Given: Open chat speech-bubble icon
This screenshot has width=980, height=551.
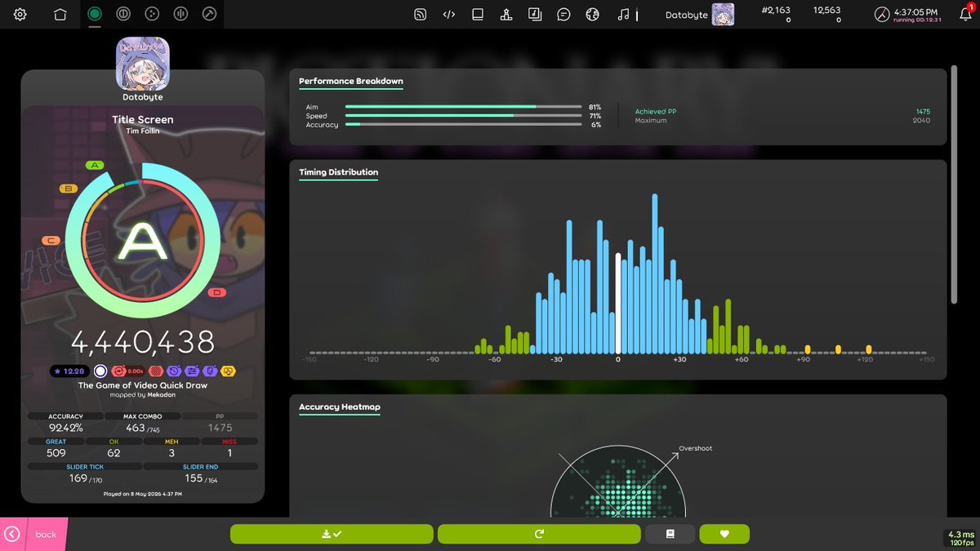Looking at the screenshot, I should [563, 14].
